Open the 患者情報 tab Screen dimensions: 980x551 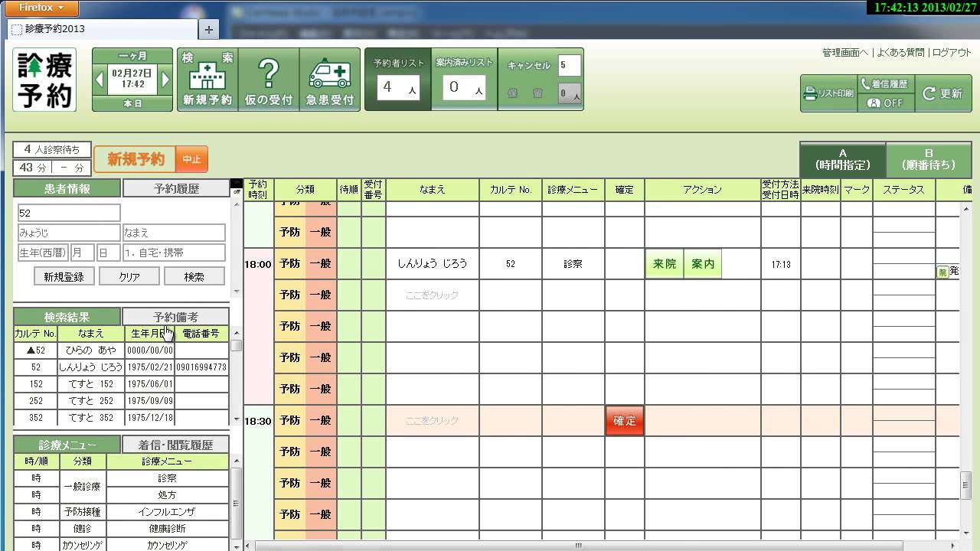67,188
